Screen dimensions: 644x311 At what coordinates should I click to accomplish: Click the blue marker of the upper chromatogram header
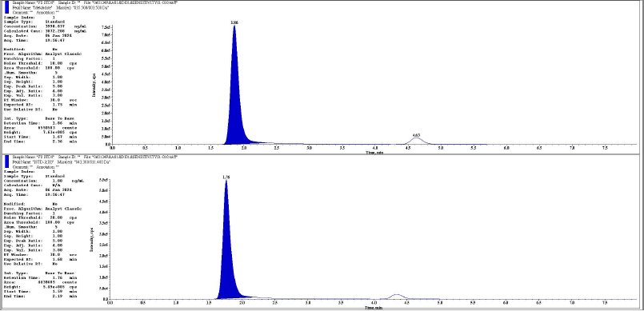tap(7, 7)
